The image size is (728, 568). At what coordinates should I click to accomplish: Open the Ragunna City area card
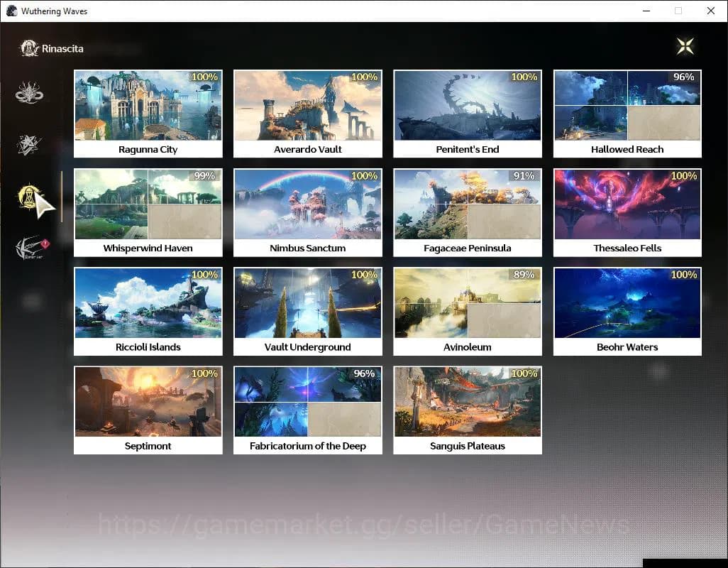(x=148, y=113)
